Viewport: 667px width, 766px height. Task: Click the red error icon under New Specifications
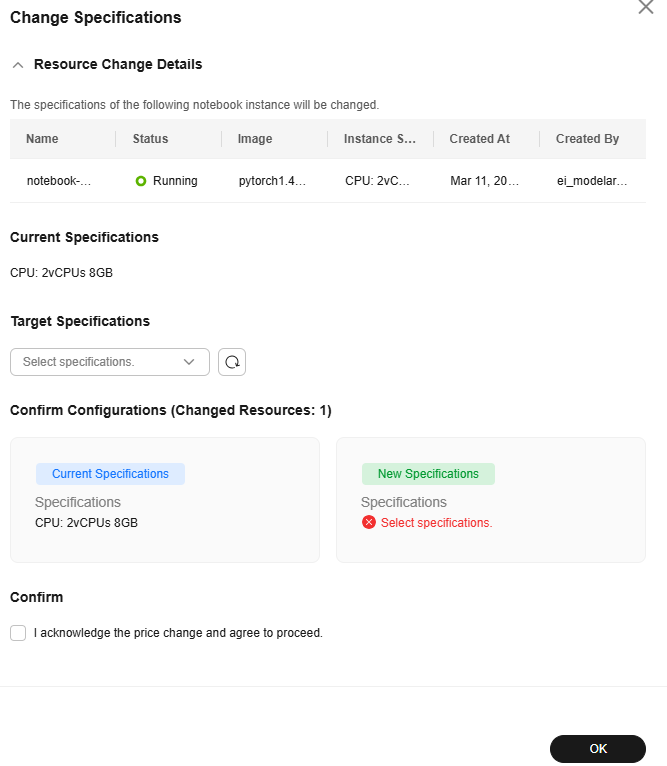pyautogui.click(x=369, y=523)
